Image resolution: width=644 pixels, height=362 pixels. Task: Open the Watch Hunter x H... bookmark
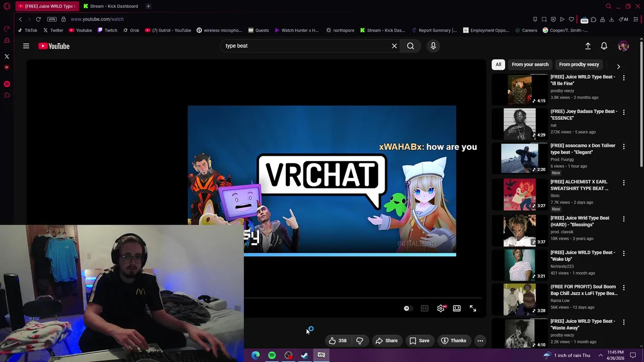click(296, 30)
